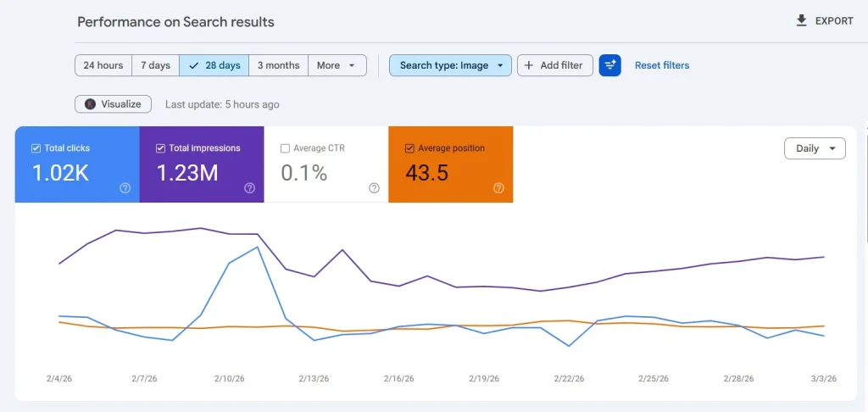The width and height of the screenshot is (868, 412).
Task: Open the blue filter sparkle icon button
Action: point(610,65)
